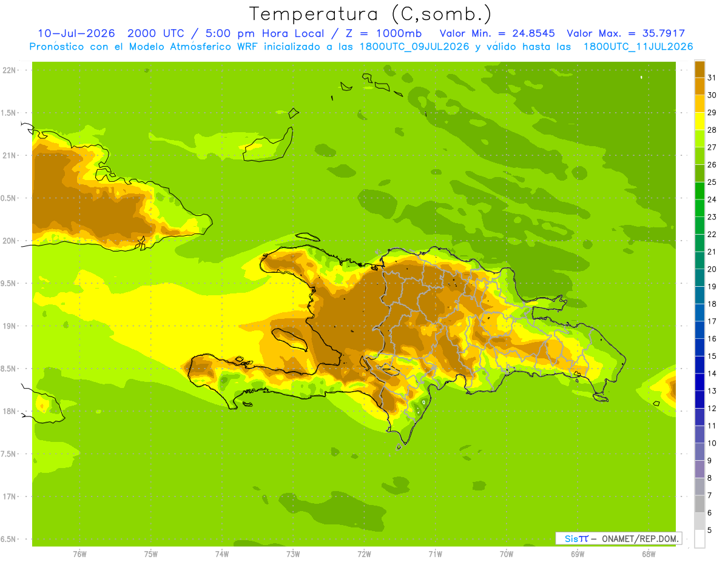Screen dimensions: 728x562
Task: Click longitude label "70W"
Action: [507, 554]
